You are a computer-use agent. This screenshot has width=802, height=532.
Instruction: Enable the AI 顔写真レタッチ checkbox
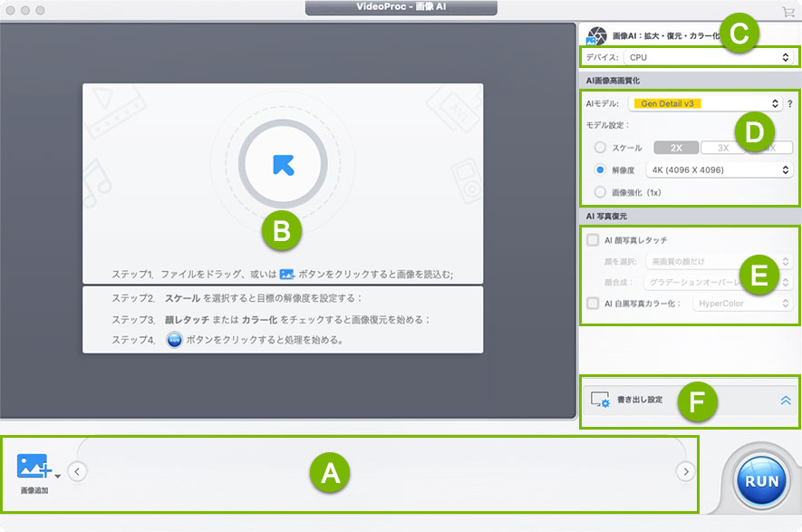(x=593, y=240)
